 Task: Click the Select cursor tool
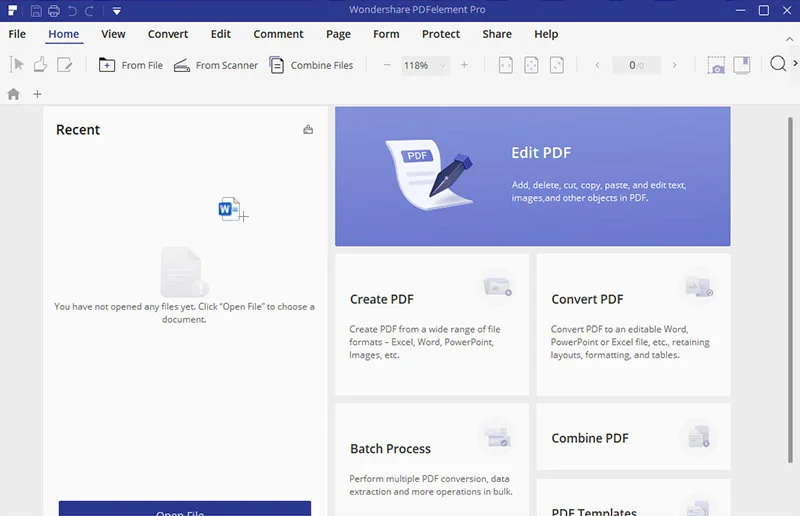coord(16,65)
